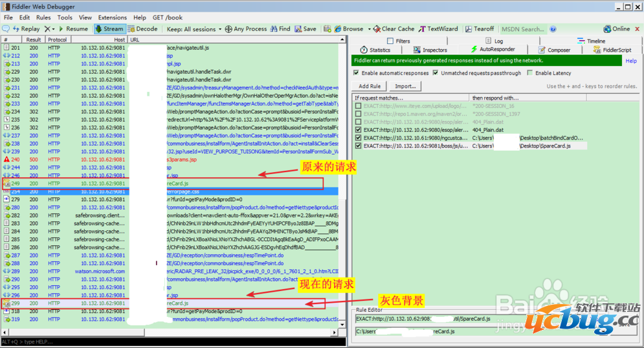Close the toolbar with the red X
The height and width of the screenshot is (348, 644).
(x=637, y=28)
